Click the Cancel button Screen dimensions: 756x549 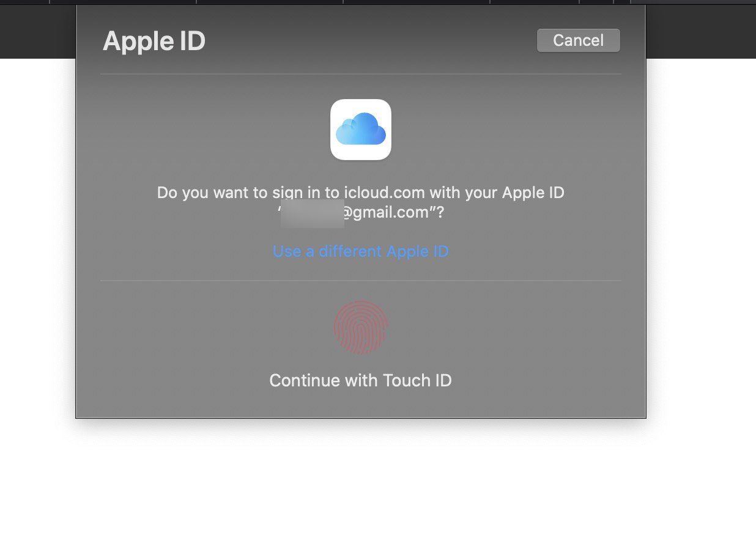tap(578, 40)
